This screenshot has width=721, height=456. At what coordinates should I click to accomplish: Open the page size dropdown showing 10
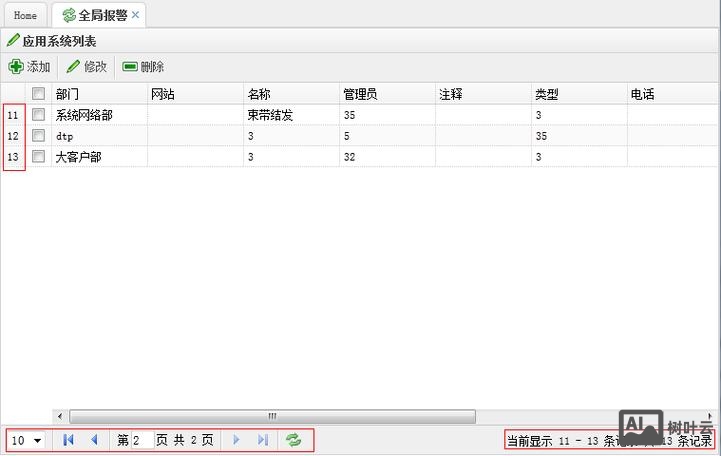point(27,440)
